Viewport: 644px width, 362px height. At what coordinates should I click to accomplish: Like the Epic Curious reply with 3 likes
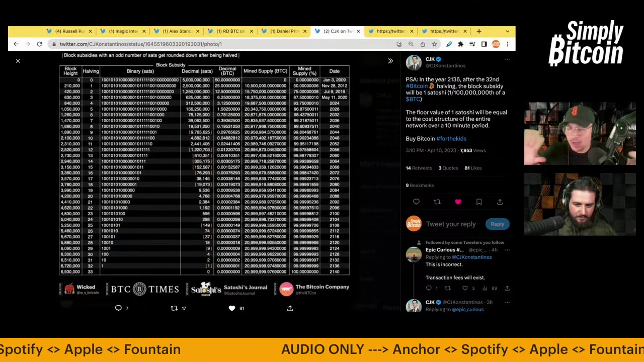pyautogui.click(x=465, y=288)
